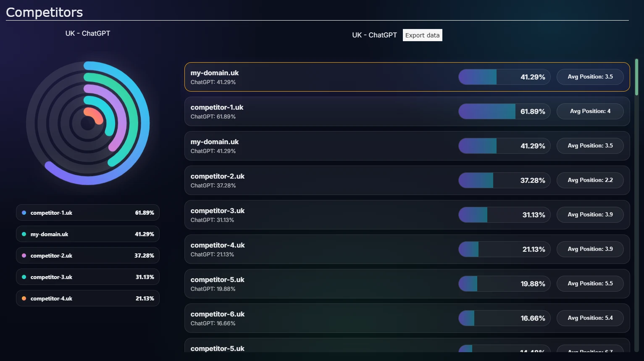644x361 pixels.
Task: Click the competitors list vertical scrollbar
Action: coord(636,77)
